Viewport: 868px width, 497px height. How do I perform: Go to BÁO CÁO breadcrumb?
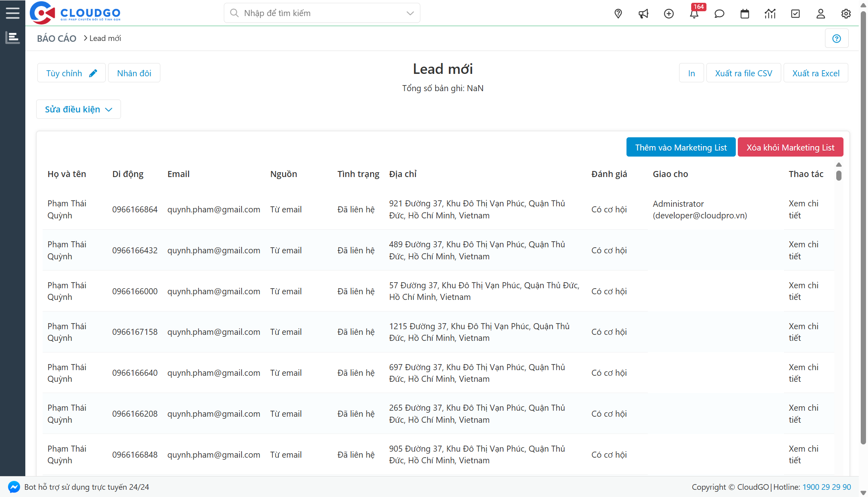point(57,39)
